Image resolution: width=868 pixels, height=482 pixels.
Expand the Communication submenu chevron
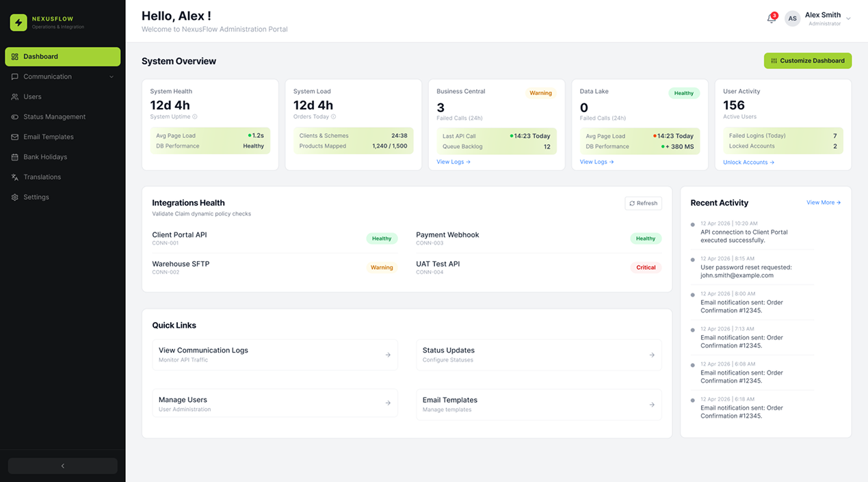click(x=111, y=77)
